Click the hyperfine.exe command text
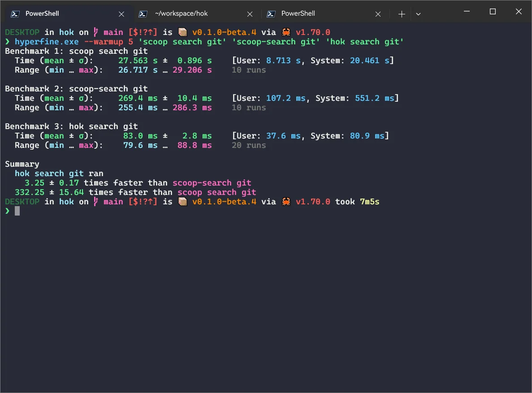 point(47,42)
